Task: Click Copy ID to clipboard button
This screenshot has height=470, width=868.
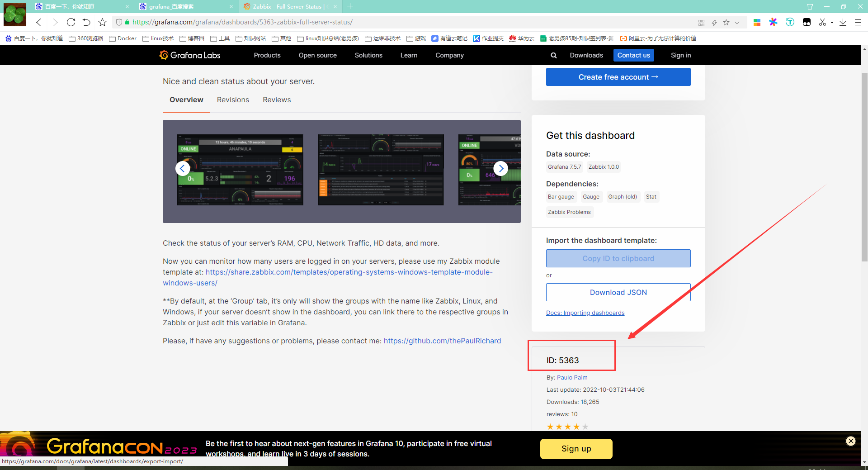Action: coord(618,258)
